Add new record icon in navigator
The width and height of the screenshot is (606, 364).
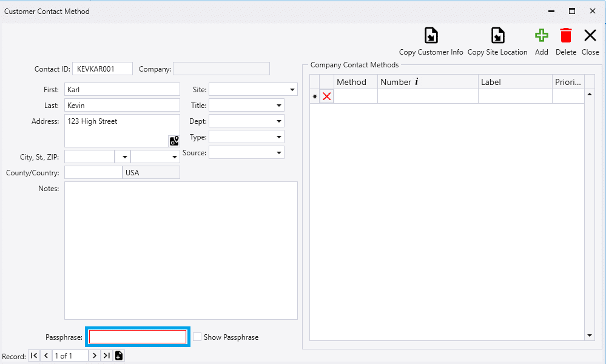(x=119, y=356)
